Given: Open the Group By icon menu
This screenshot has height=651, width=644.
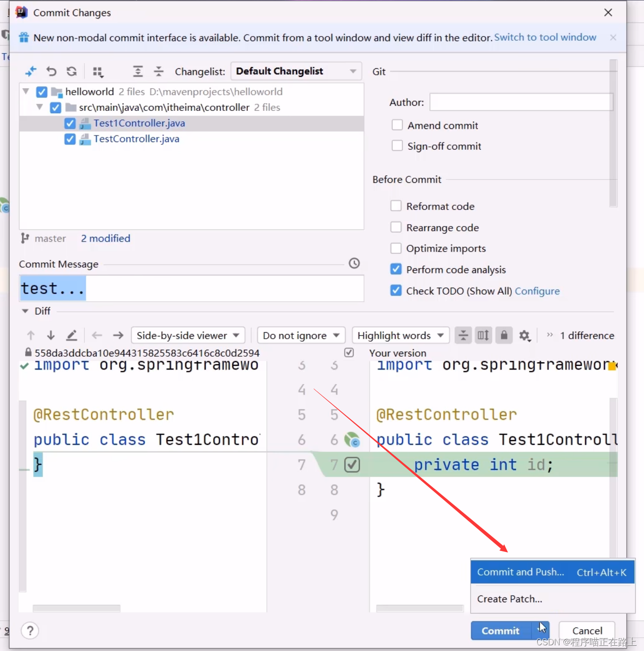Looking at the screenshot, I should (98, 72).
